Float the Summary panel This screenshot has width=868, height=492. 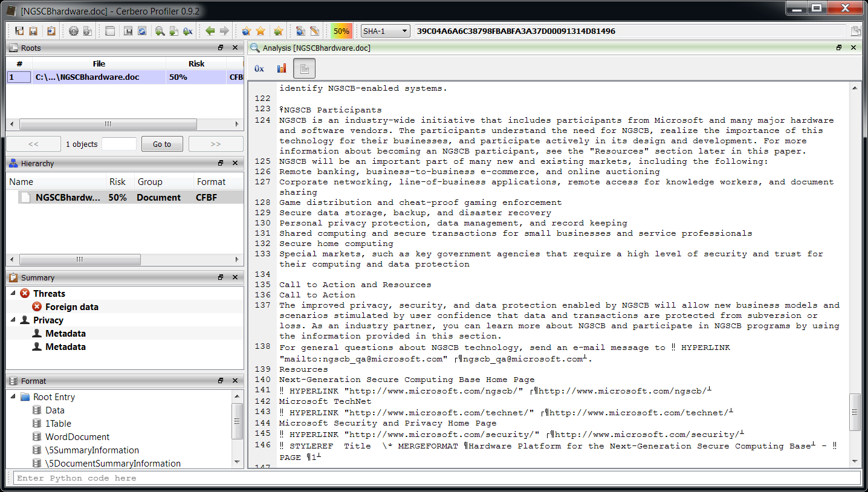(x=221, y=277)
